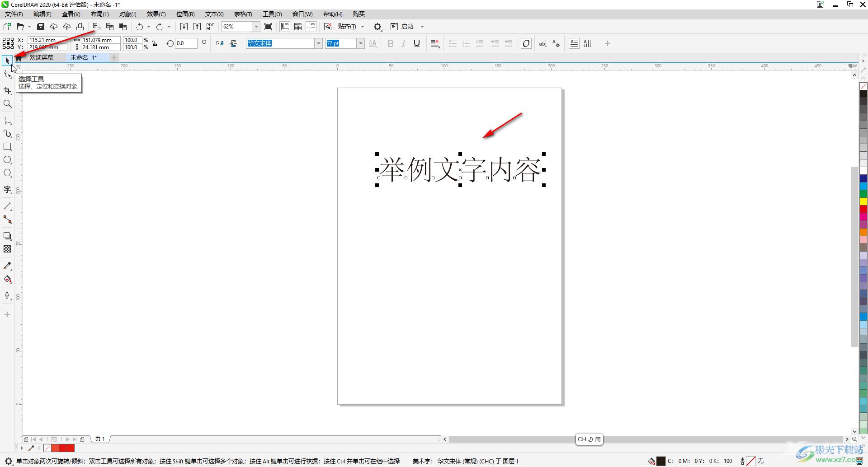Click the 页1 page tab
Image resolution: width=868 pixels, height=467 pixels.
click(100, 439)
